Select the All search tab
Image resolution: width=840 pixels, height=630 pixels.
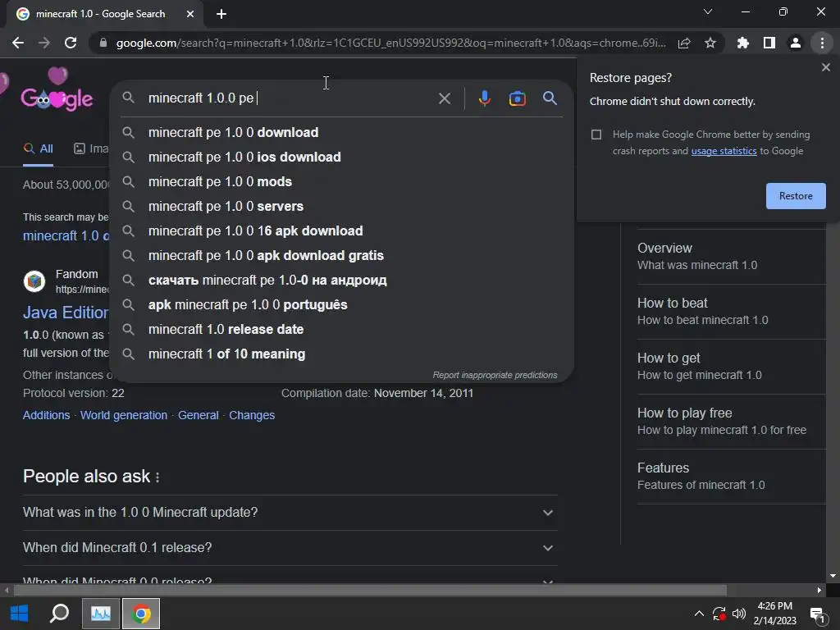coord(38,149)
